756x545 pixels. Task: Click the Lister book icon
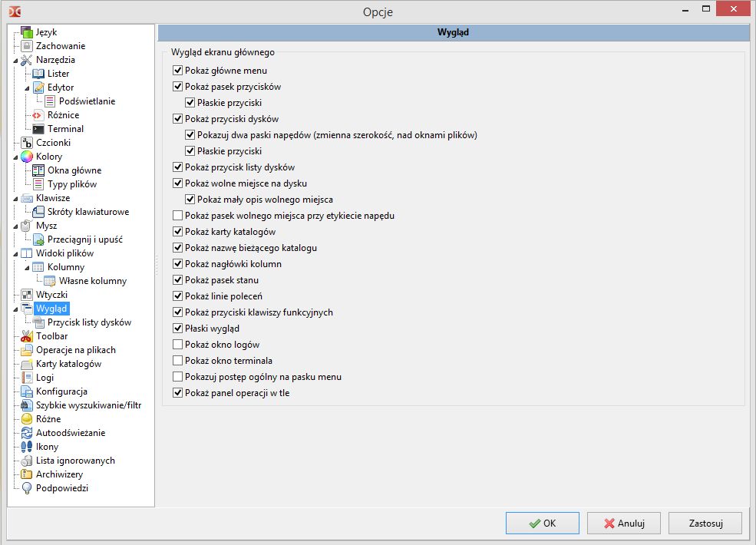[38, 74]
